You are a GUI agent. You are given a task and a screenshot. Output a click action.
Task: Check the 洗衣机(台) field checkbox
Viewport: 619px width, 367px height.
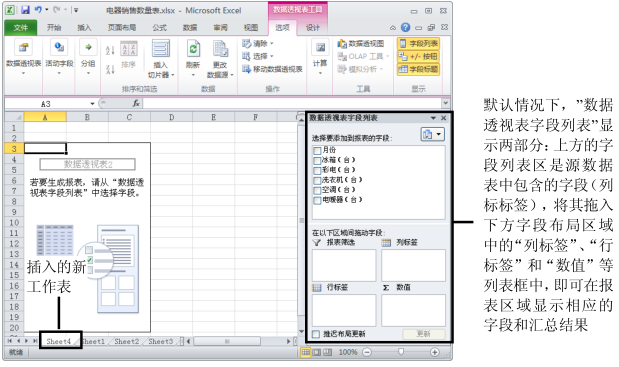tap(317, 180)
